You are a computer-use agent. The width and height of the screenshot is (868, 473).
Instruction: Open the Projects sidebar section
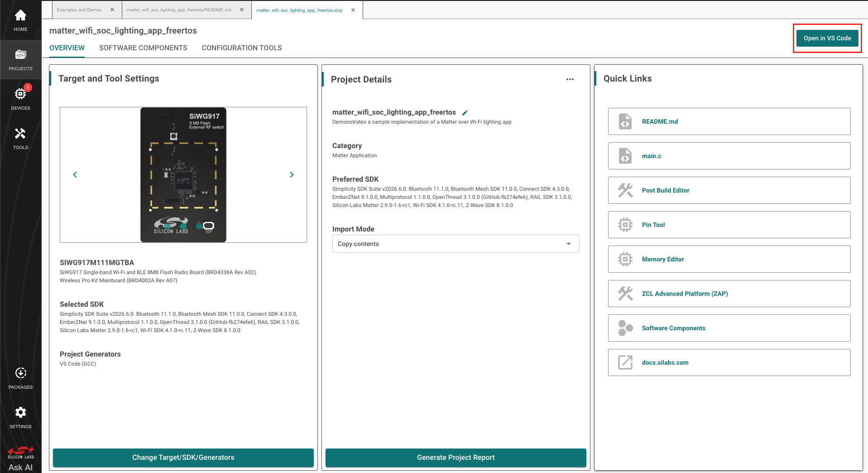pos(20,60)
